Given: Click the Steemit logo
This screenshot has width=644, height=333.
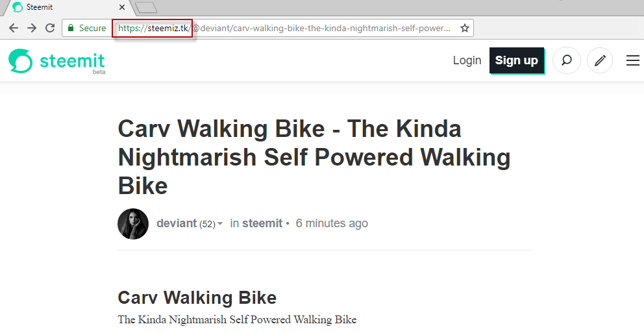Looking at the screenshot, I should click(56, 61).
